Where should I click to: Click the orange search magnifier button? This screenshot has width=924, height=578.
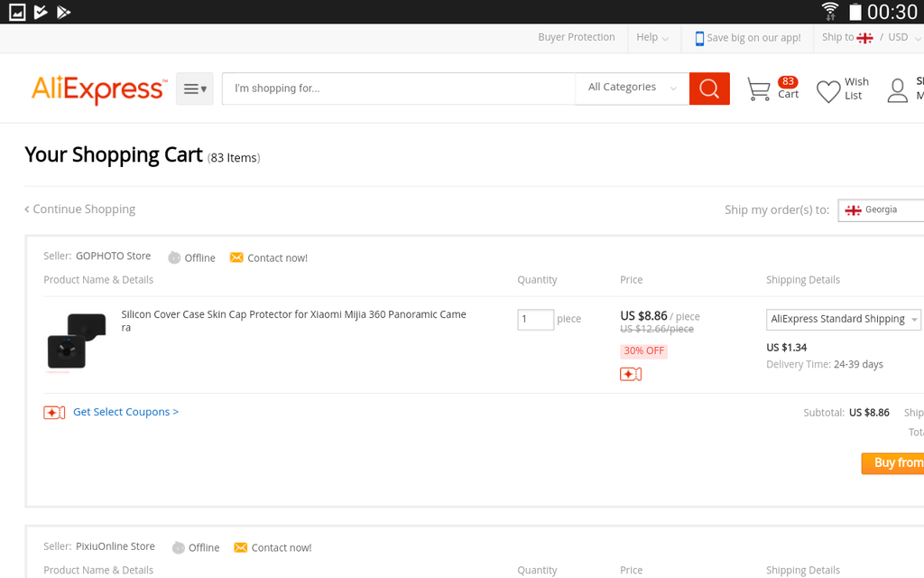(709, 89)
